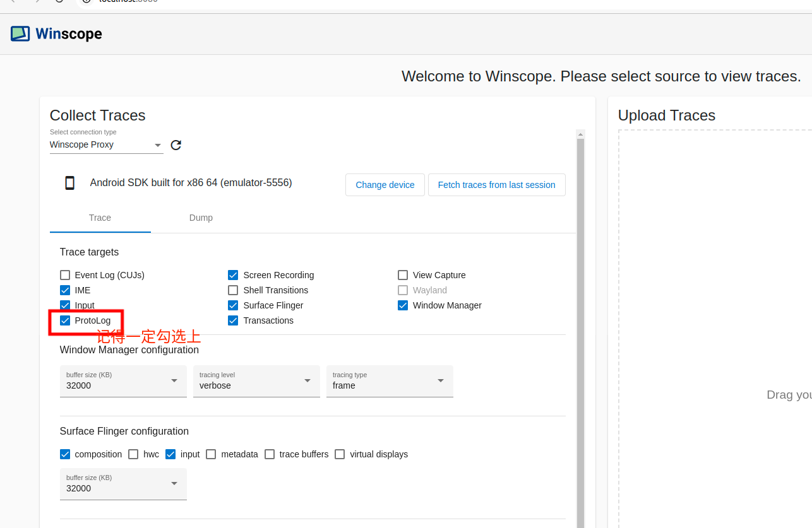Click Window Manager configuration heading
The width and height of the screenshot is (812, 528).
click(129, 350)
